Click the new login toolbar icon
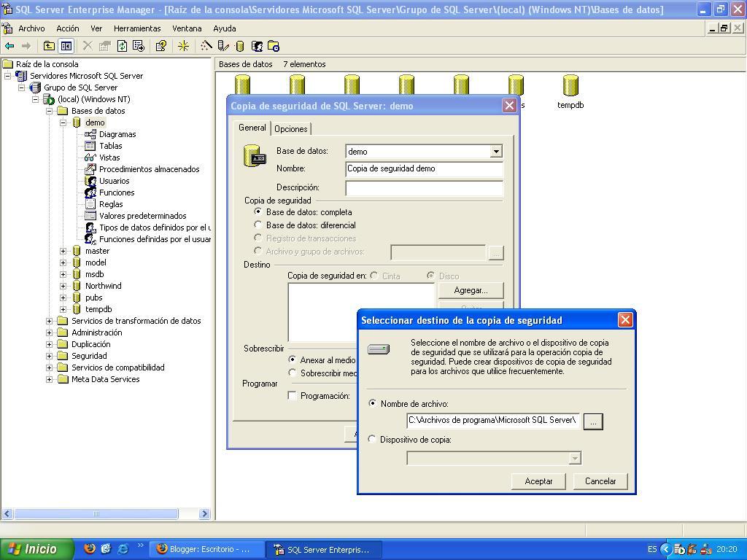 coord(257,46)
